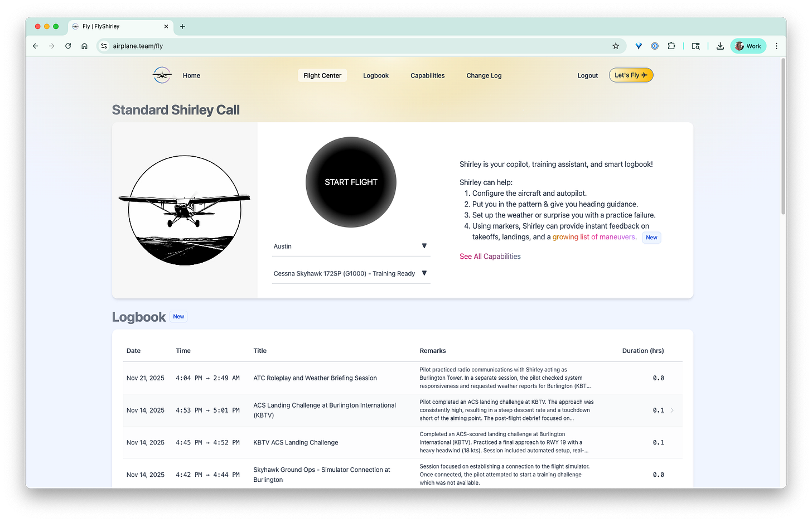This screenshot has width=812, height=522.
Task: Open the growing list of maneuvers link
Action: tap(593, 237)
